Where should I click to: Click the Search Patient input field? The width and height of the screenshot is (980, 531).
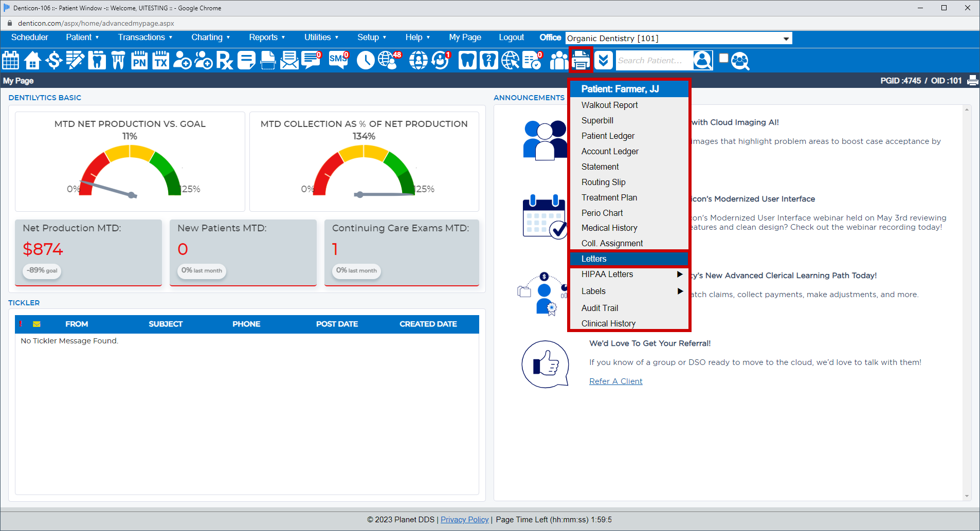654,61
